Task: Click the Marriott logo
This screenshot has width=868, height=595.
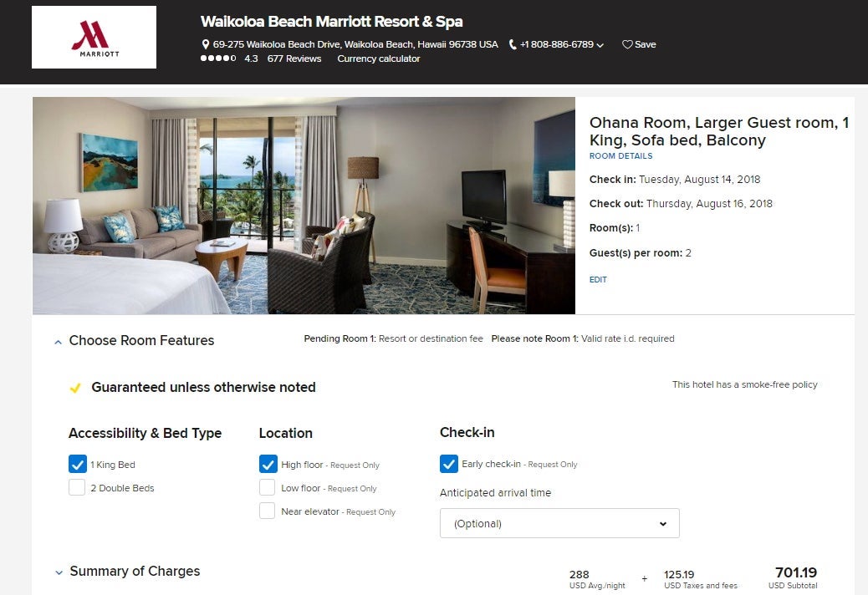Action: [94, 37]
